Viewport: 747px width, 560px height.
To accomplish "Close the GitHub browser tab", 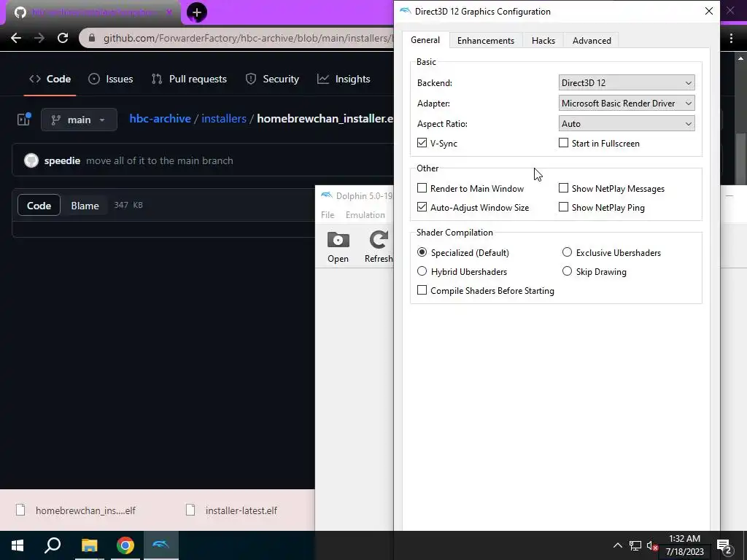I will [169, 12].
